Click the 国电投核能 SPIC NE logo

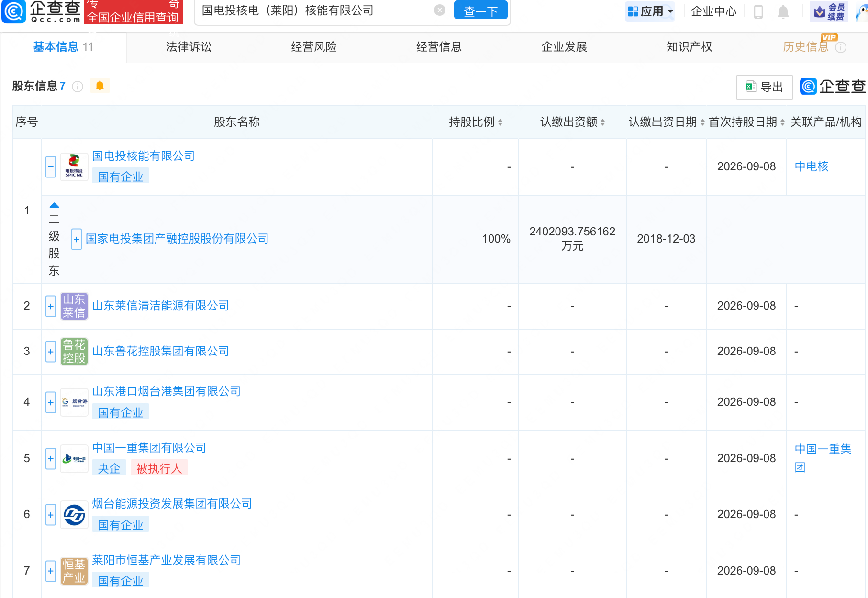(74, 166)
